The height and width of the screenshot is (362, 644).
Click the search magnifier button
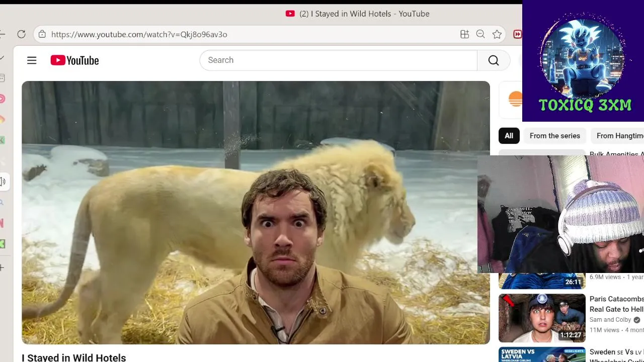point(494,60)
